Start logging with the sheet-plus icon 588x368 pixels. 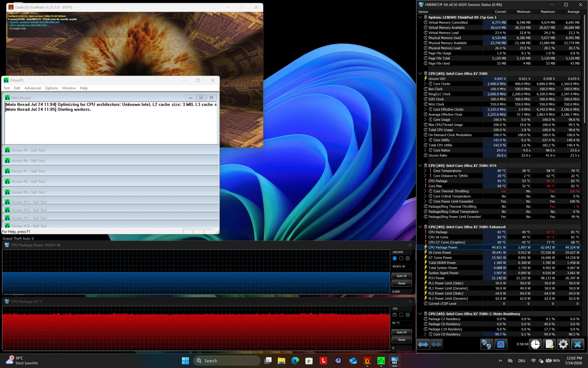coord(549,344)
